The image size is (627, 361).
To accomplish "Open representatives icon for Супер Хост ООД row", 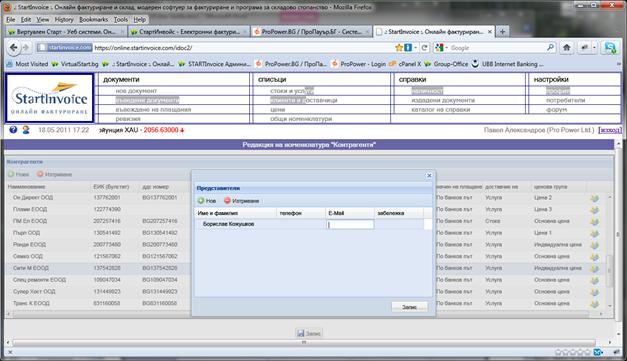I will pos(594,292).
